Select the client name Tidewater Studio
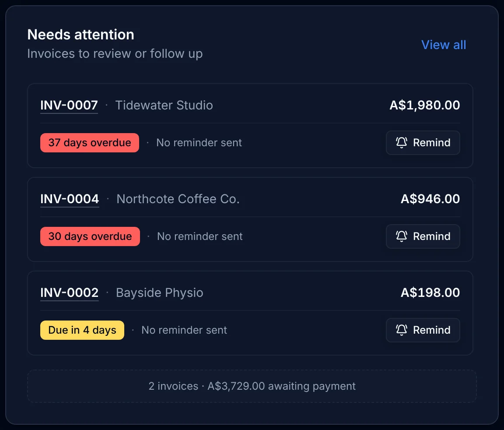504x430 pixels. click(x=164, y=105)
